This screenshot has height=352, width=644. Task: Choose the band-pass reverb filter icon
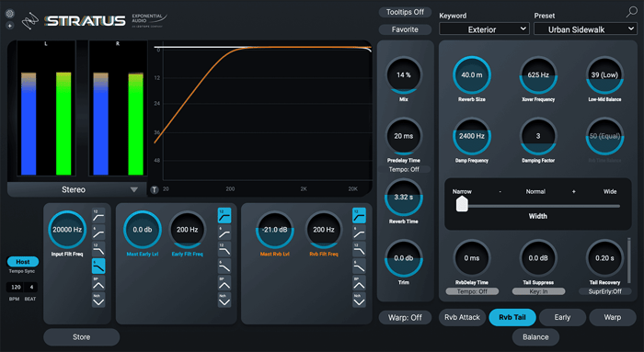point(359,283)
